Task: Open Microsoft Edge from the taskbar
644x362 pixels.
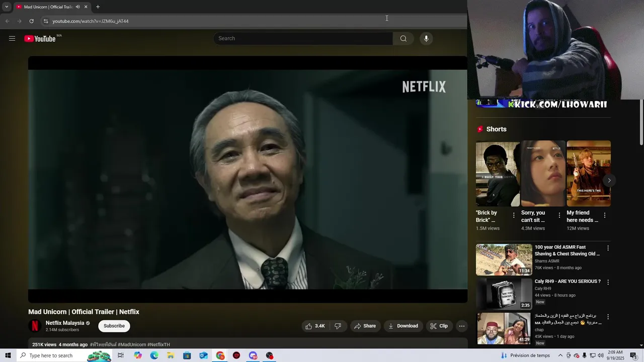Action: (x=154, y=355)
